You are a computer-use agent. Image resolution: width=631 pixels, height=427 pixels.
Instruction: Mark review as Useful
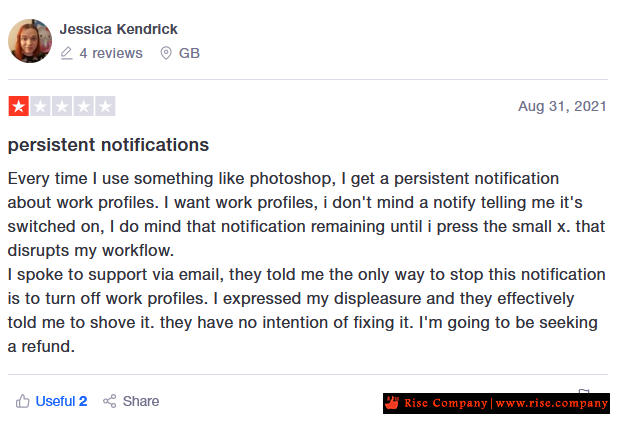tap(61, 401)
